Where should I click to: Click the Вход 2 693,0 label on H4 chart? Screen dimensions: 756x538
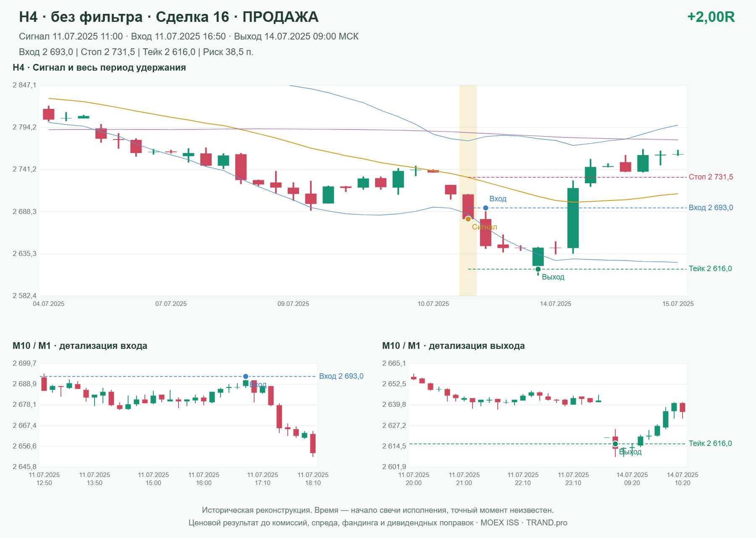point(711,208)
